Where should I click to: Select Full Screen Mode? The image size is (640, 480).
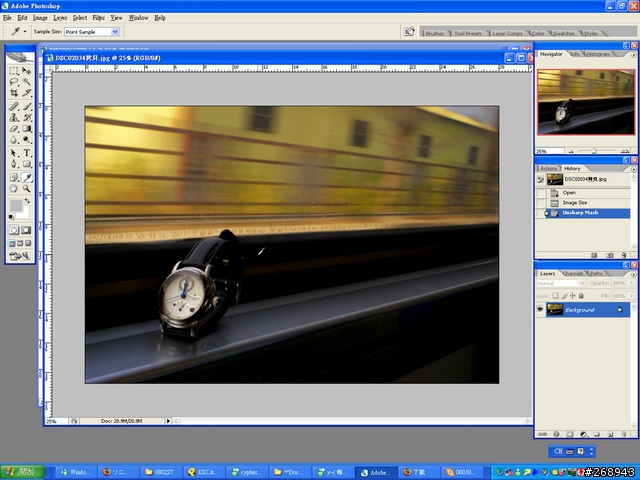[x=28, y=244]
